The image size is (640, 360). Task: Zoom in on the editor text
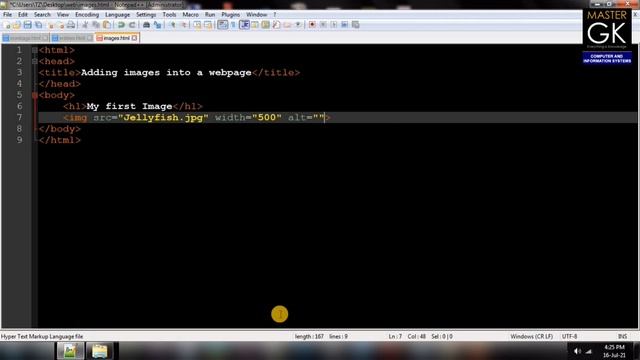pyautogui.click(x=173, y=25)
